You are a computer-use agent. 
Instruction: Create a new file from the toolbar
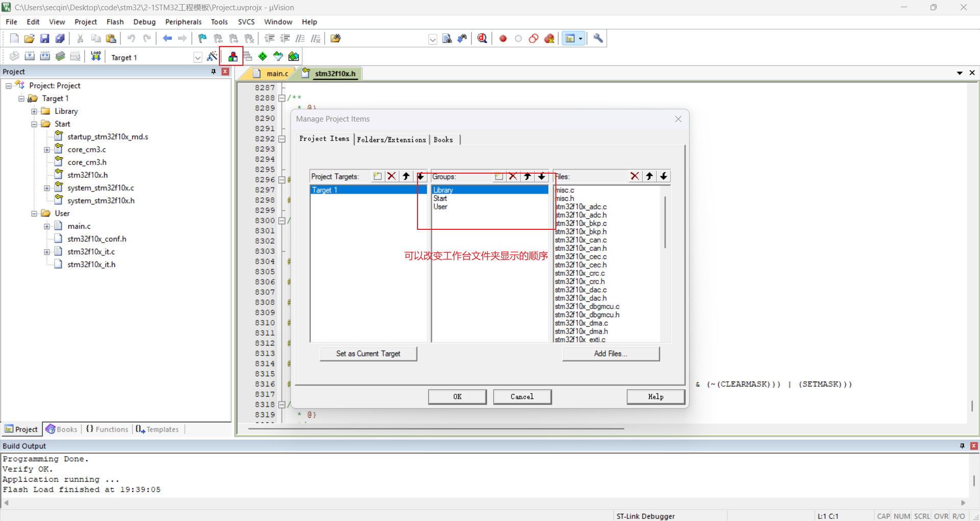tap(14, 38)
